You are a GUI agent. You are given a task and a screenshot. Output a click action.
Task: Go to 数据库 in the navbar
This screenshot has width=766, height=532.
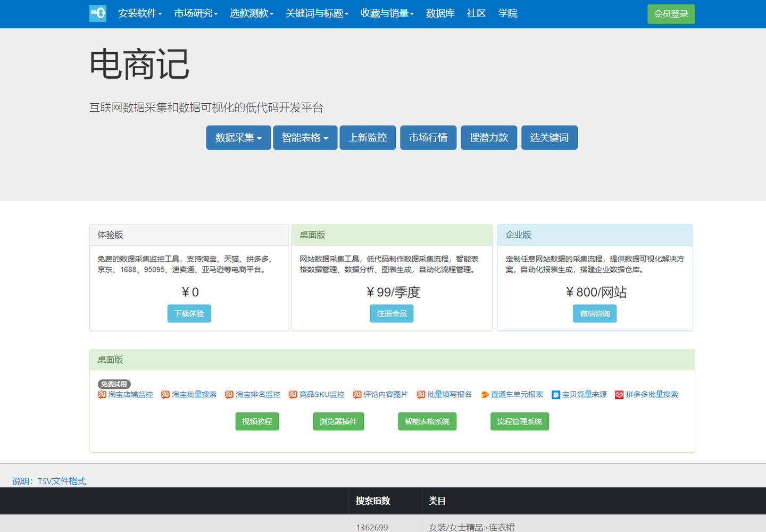[x=440, y=13]
